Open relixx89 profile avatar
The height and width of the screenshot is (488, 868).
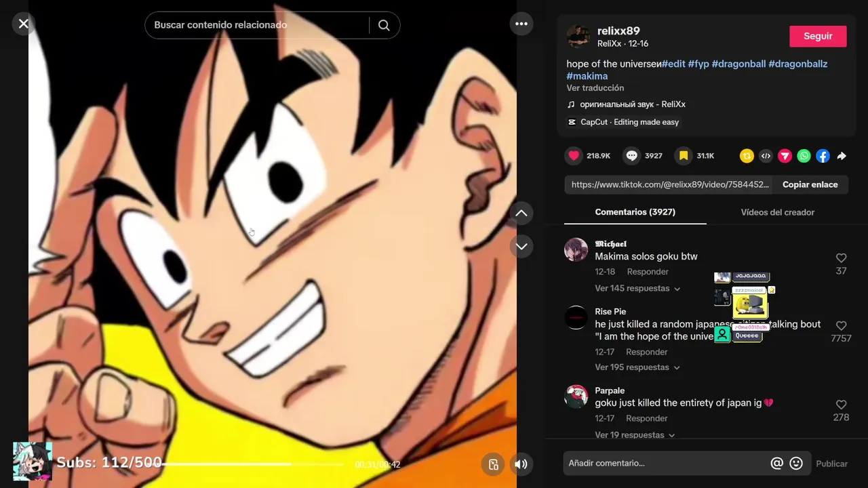578,37
